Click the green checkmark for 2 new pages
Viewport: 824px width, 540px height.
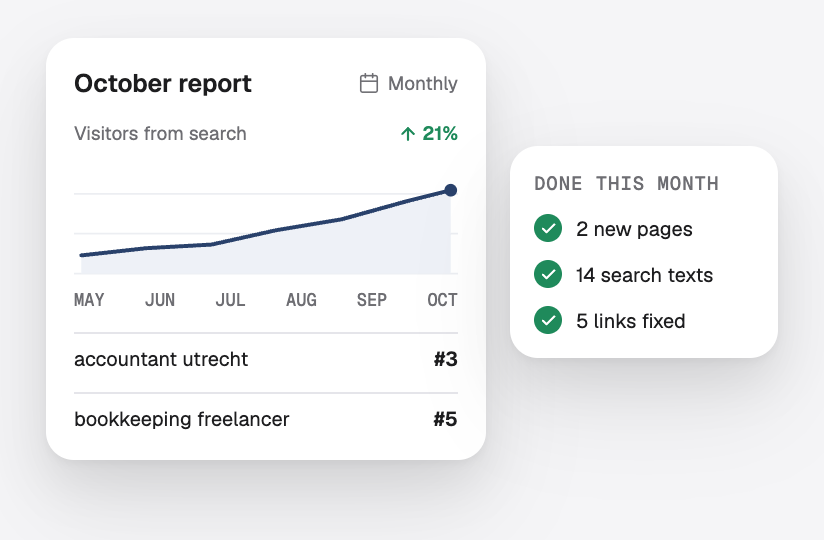pos(548,229)
